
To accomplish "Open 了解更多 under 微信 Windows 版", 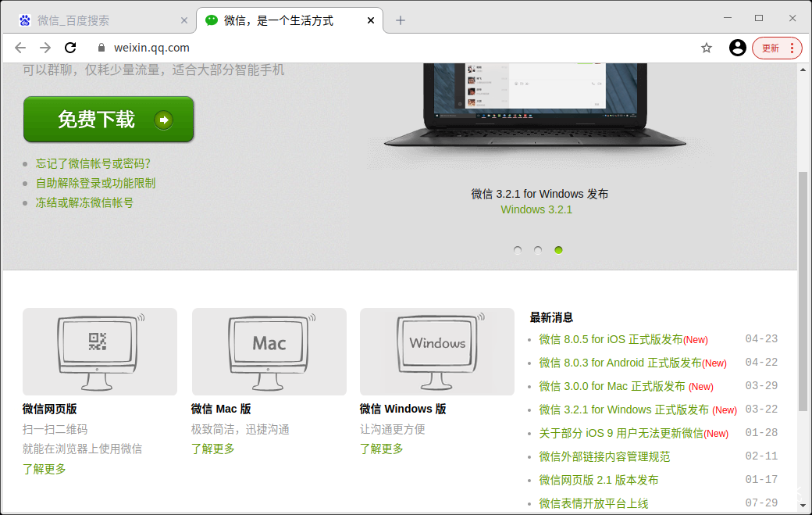I will click(382, 449).
